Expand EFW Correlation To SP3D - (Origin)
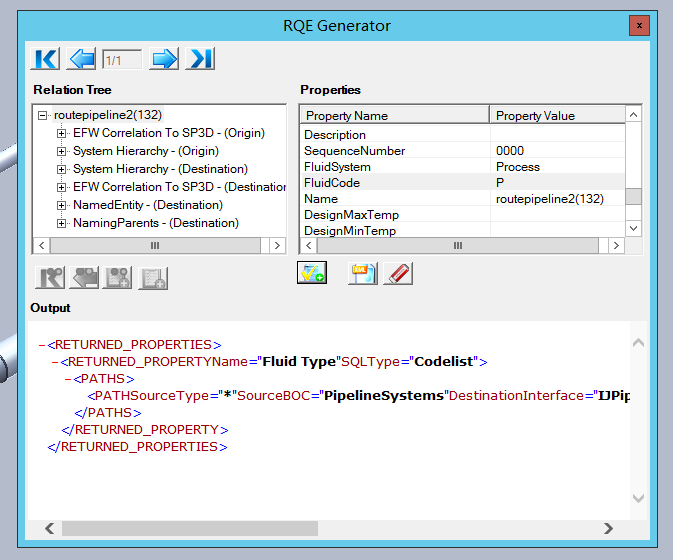 tap(61, 133)
